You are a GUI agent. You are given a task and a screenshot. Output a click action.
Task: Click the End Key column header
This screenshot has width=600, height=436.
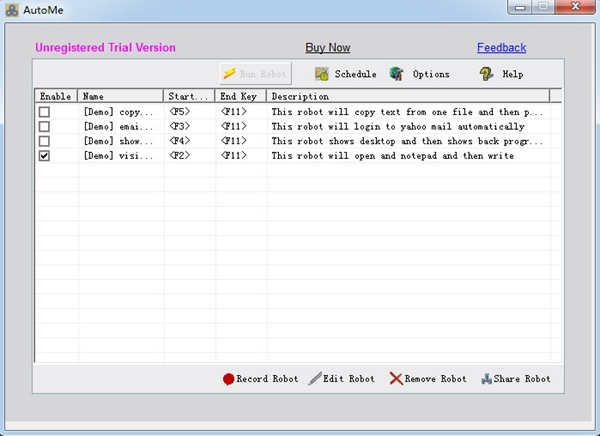pos(241,96)
